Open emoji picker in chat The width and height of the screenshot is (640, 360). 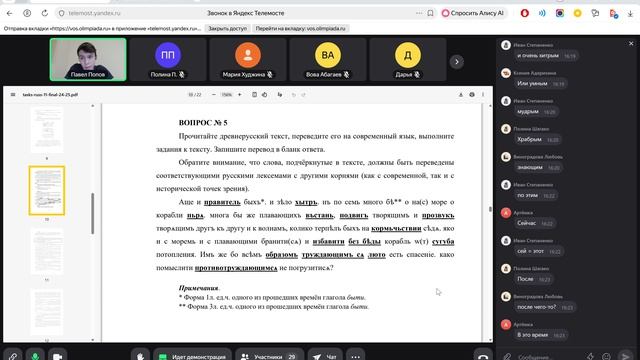click(607, 357)
